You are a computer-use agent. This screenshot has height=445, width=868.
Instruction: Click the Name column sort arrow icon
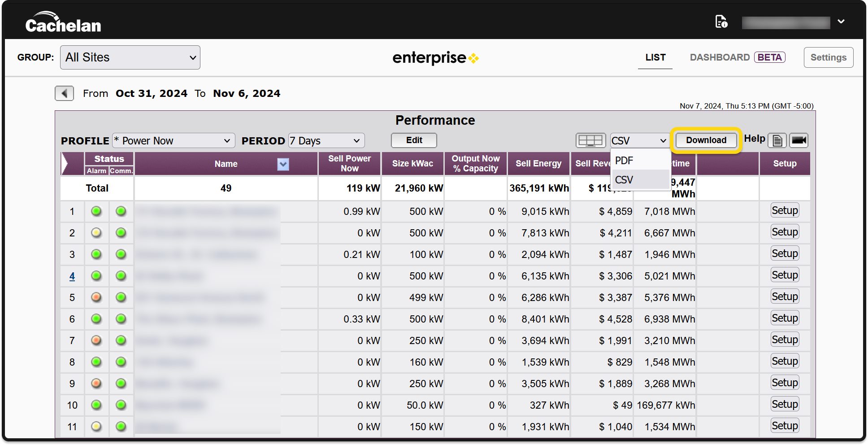283,164
